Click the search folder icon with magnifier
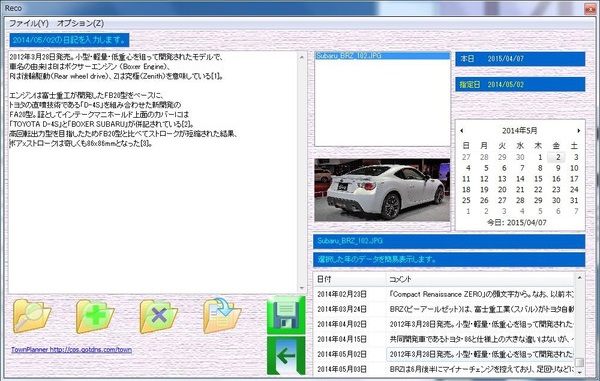Viewport: 600px width, 381px height. click(x=32, y=316)
